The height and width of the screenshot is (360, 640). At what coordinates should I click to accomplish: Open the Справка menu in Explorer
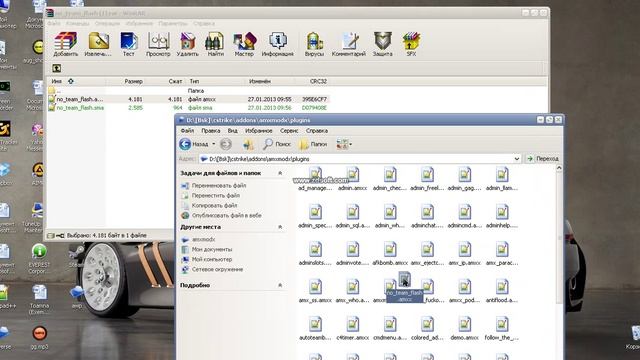pos(317,131)
